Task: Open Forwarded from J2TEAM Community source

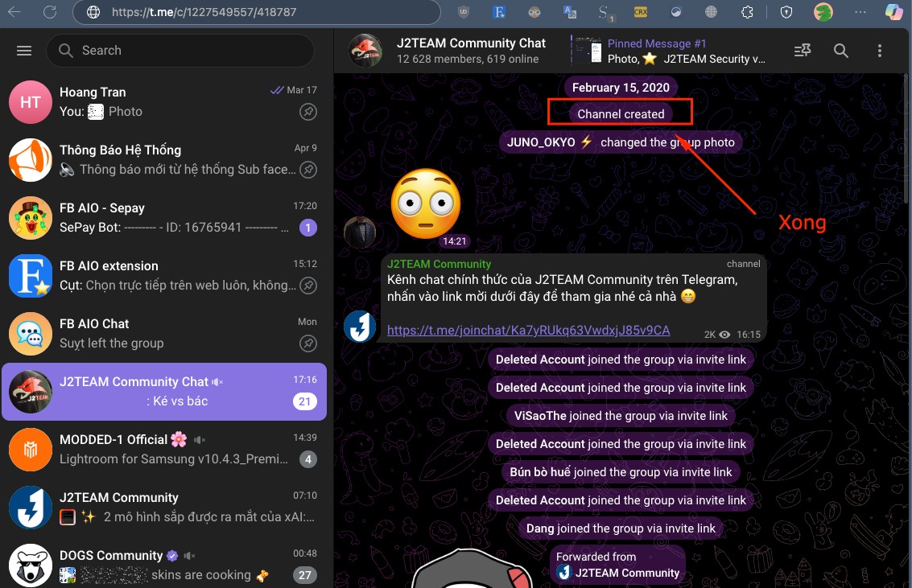Action: click(x=617, y=565)
